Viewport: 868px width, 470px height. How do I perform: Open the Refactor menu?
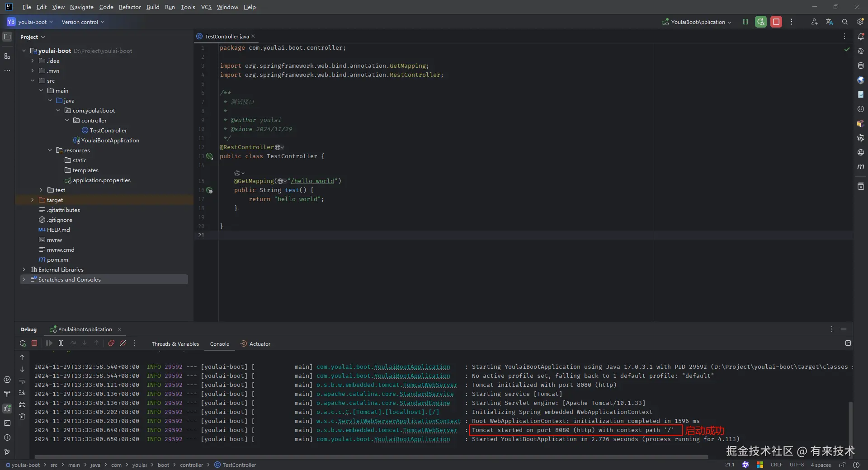(130, 7)
